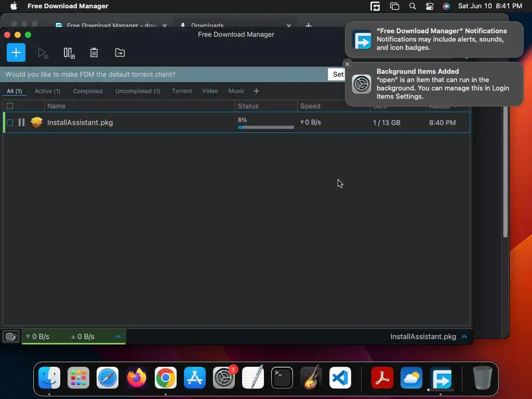
Task: Launch Firefox from the Dock
Action: (137, 378)
